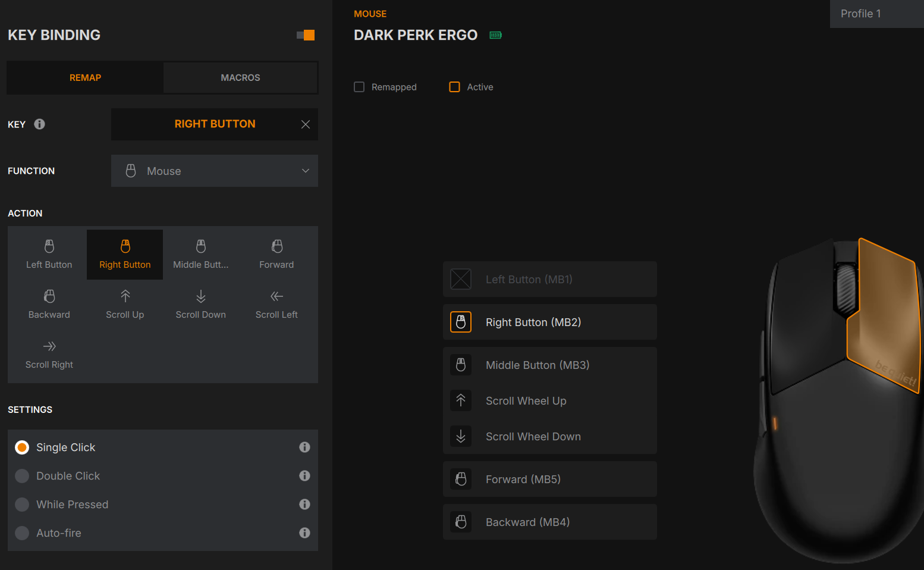
Task: Select the Left Button action icon
Action: coord(49,246)
